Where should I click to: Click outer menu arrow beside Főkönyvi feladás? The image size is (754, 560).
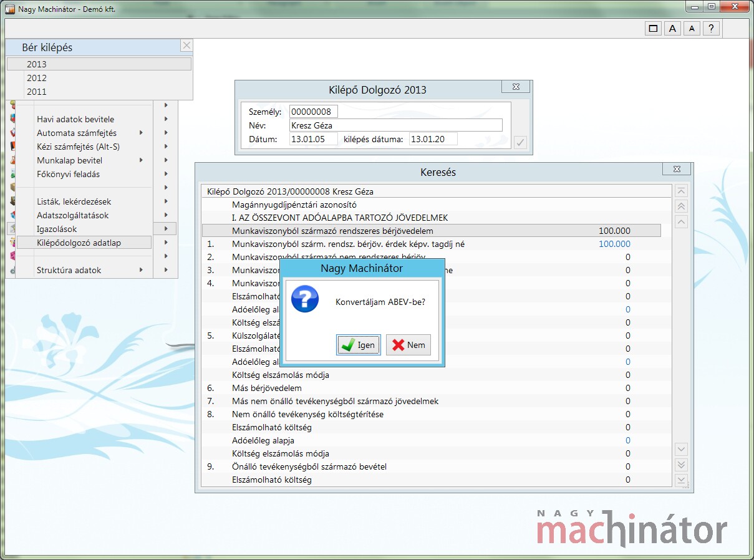(166, 174)
